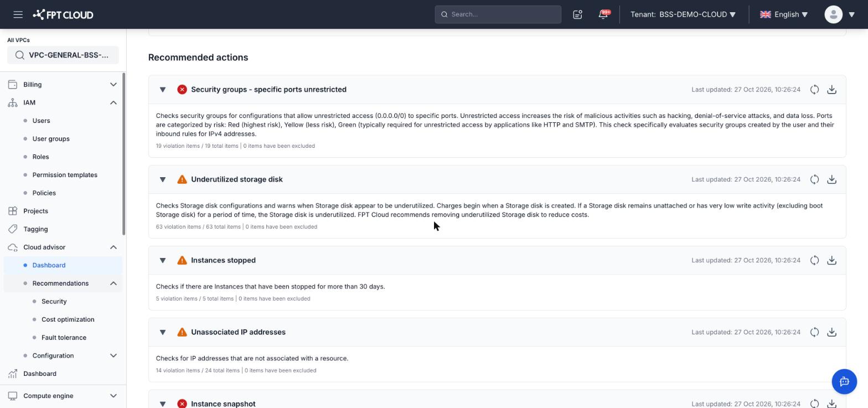Open the Cloud advisor Dashboard item
Image resolution: width=868 pixels, height=408 pixels.
tap(63, 265)
